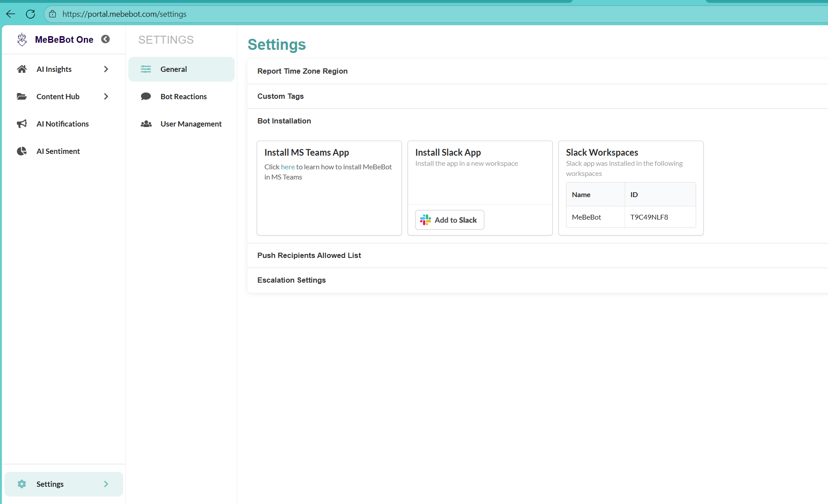This screenshot has width=828, height=504.
Task: Expand Push Recipients Allowed List section
Action: 537,255
